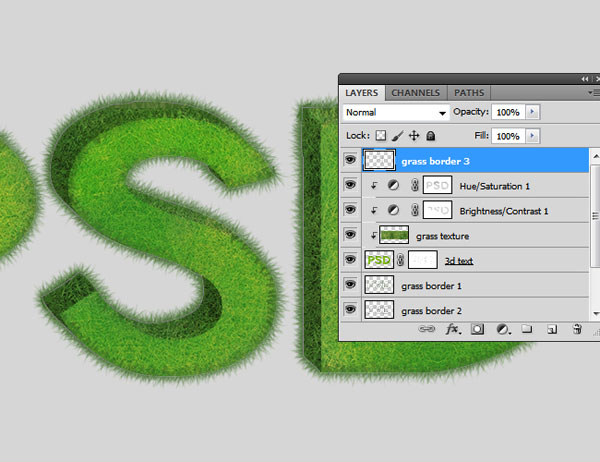Open the layer style fx menu
The image size is (600, 462).
(x=452, y=328)
